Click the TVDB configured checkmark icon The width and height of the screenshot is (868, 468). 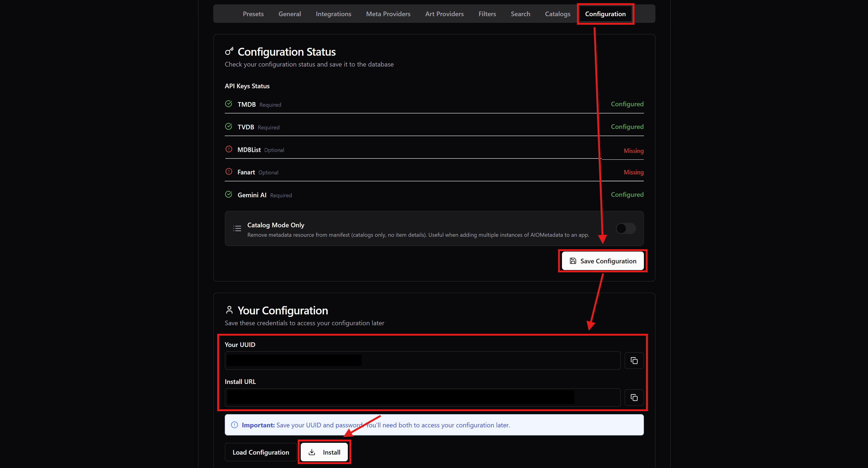coord(228,126)
